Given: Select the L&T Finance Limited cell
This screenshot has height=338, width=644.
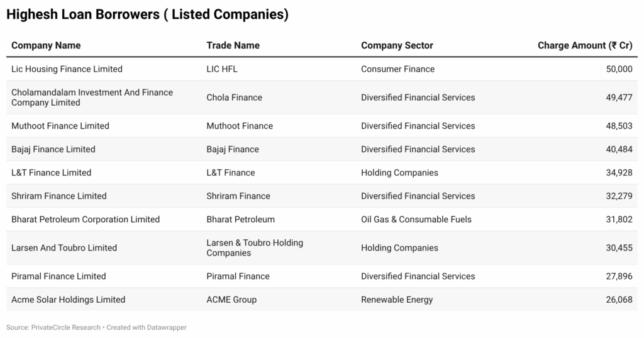Looking at the screenshot, I should click(x=51, y=172).
